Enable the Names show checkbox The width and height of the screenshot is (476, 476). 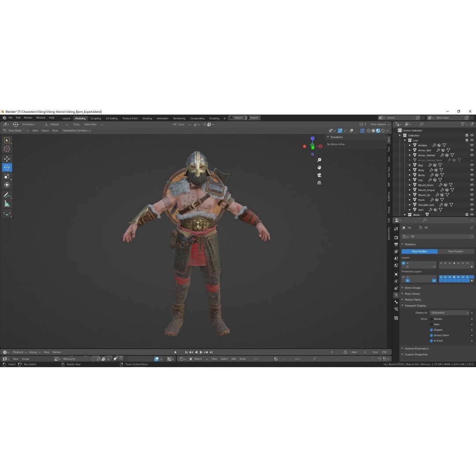(431, 319)
